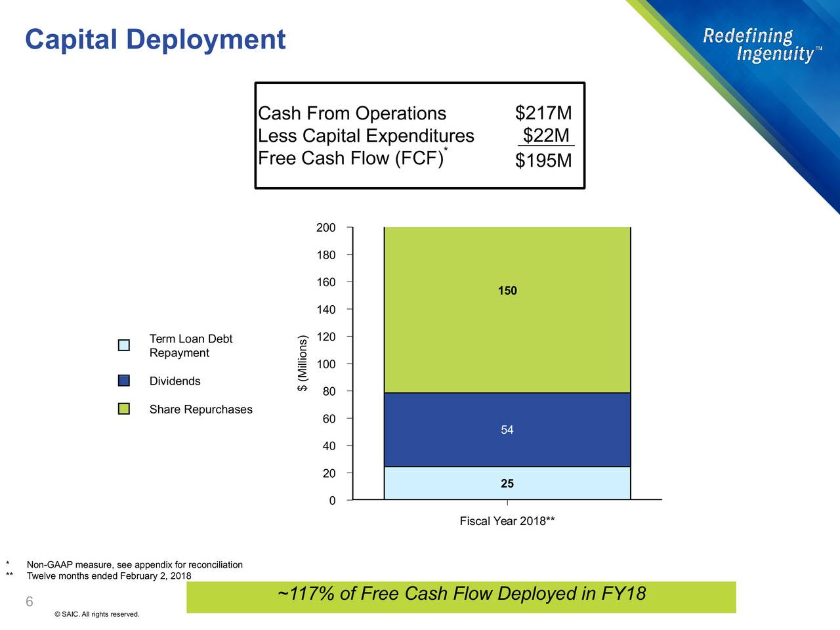Image resolution: width=840 pixels, height=630 pixels.
Task: Click the $195M Free Cash Flow value
Action: coord(543,161)
